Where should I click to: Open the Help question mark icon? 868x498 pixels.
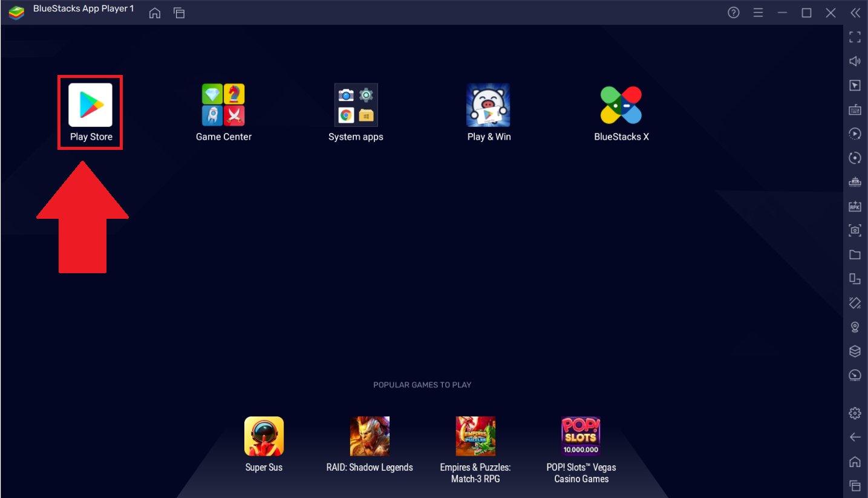(734, 13)
